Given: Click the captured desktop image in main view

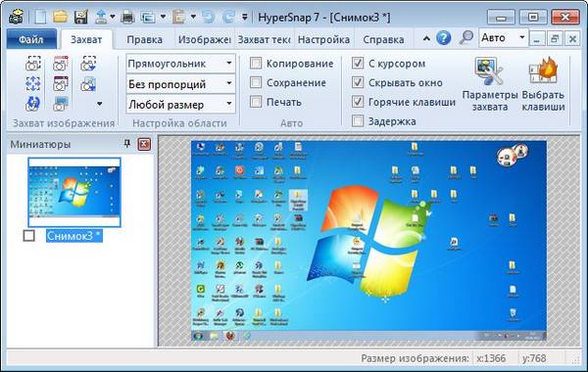Looking at the screenshot, I should 368,241.
